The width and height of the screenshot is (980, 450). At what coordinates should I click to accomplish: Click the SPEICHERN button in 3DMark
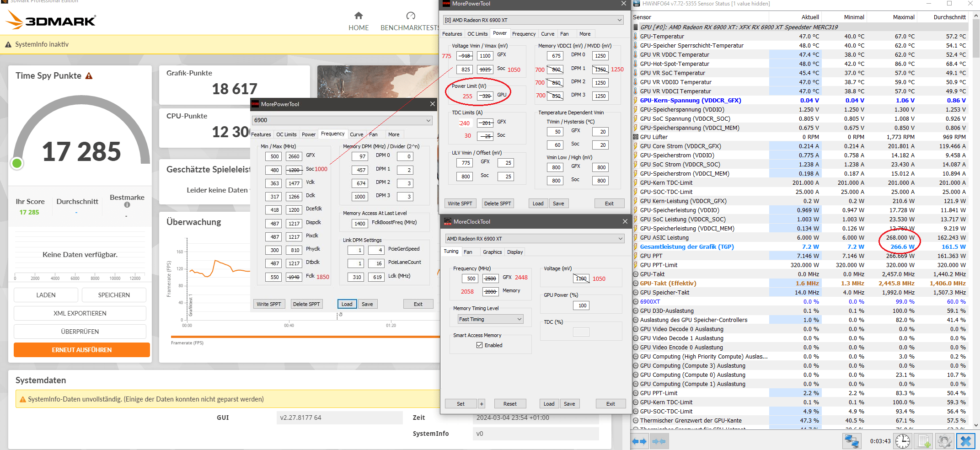[x=114, y=295]
